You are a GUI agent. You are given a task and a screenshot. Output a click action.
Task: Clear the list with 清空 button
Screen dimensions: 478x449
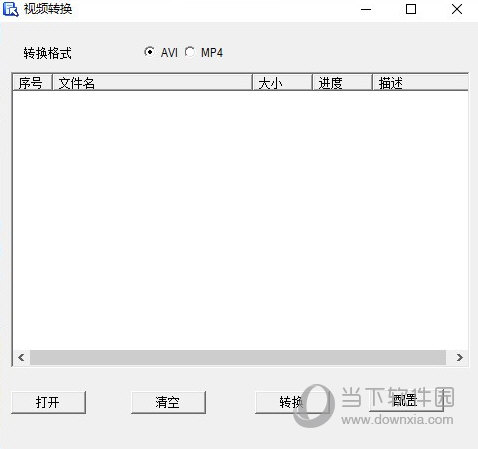click(x=168, y=402)
